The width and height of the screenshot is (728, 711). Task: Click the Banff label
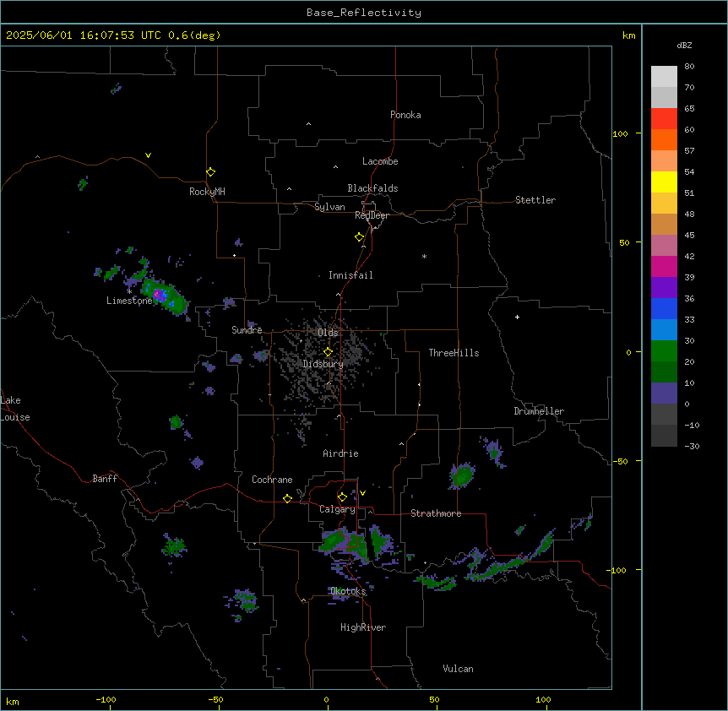coord(105,479)
